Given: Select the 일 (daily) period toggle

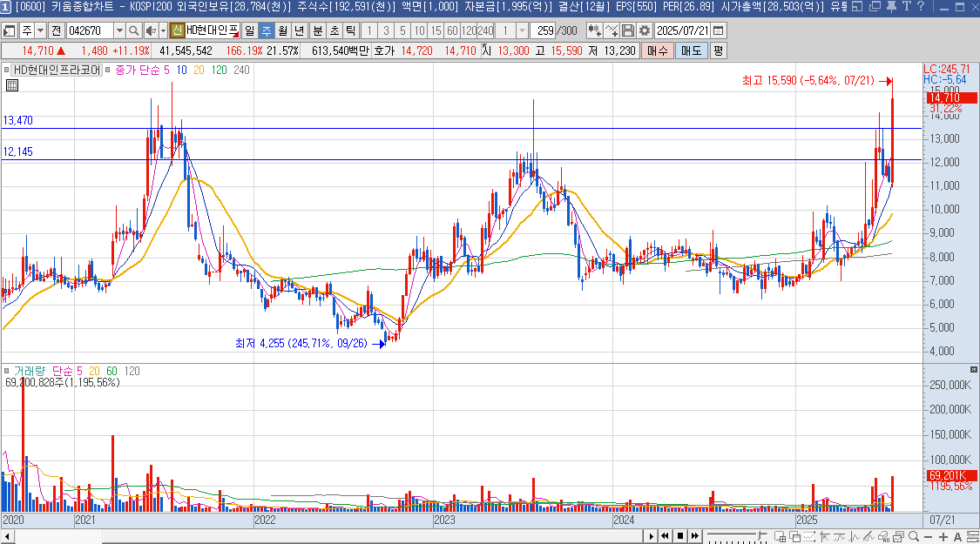Looking at the screenshot, I should point(250,30).
